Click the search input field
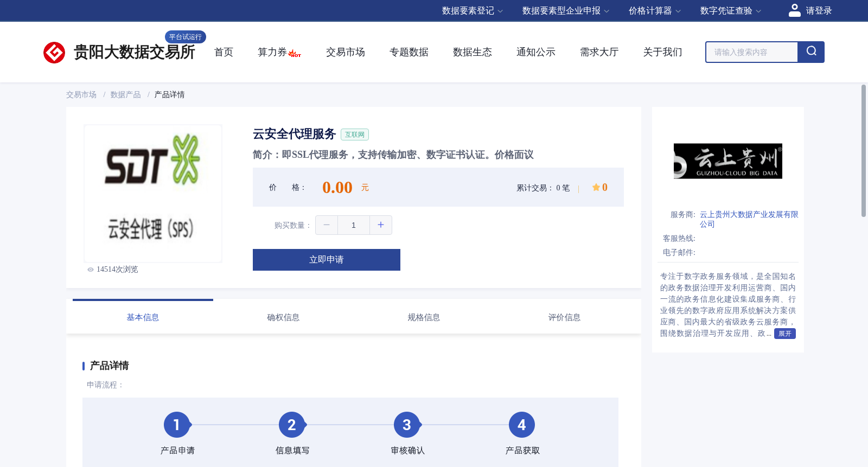 click(752, 52)
